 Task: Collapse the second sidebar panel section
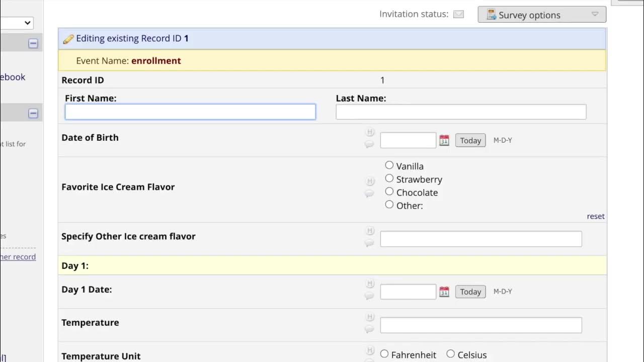33,114
